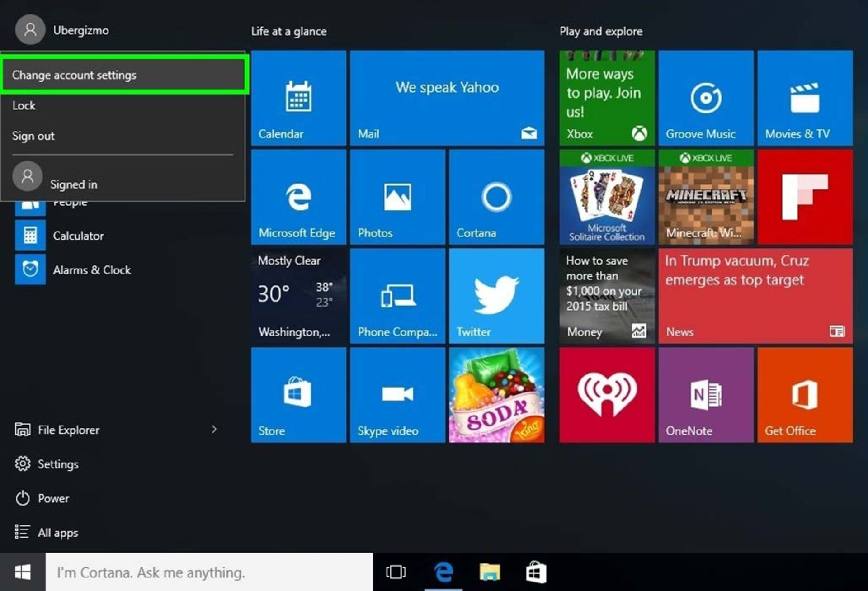Viewport: 868px width, 591px height.
Task: Click Task View icon in taskbar
Action: coord(396,572)
